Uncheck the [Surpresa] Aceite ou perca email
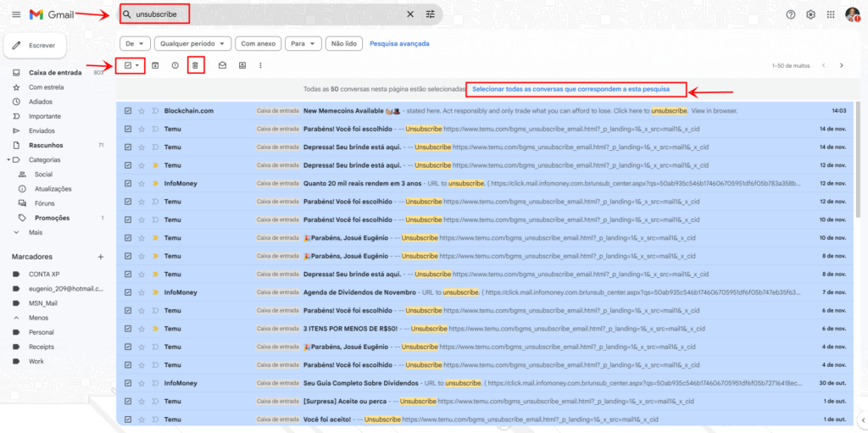Image resolution: width=868 pixels, height=433 pixels. point(128,401)
